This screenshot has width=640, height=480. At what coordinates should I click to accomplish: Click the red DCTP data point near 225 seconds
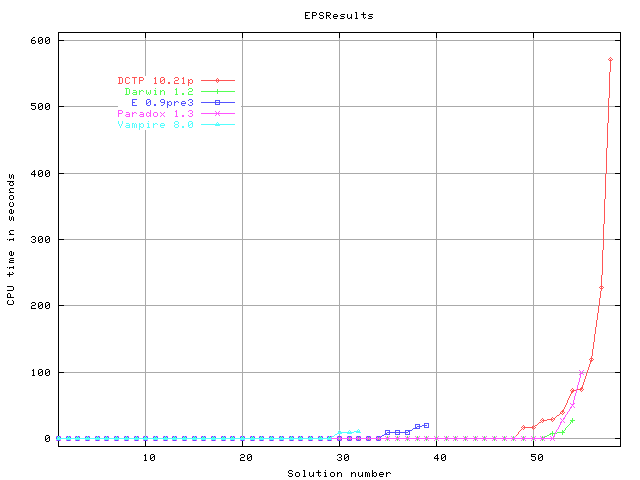[x=601, y=288]
